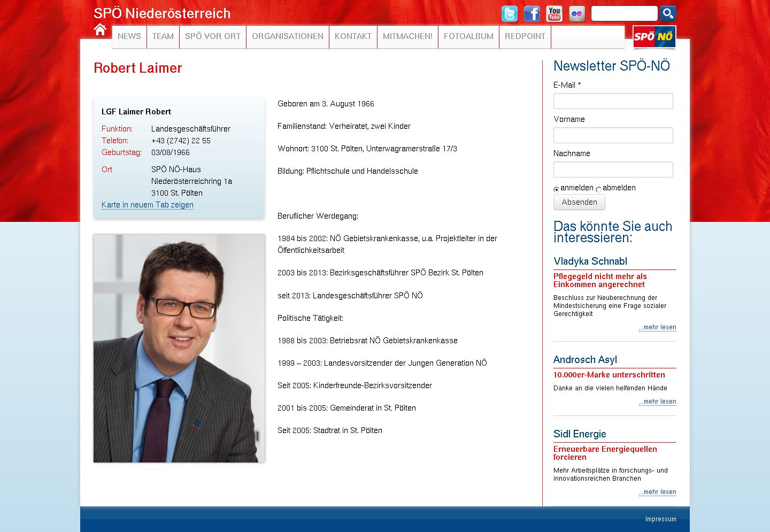
Task: Read more on Erneuerbare Energiequellen article
Action: 658,492
